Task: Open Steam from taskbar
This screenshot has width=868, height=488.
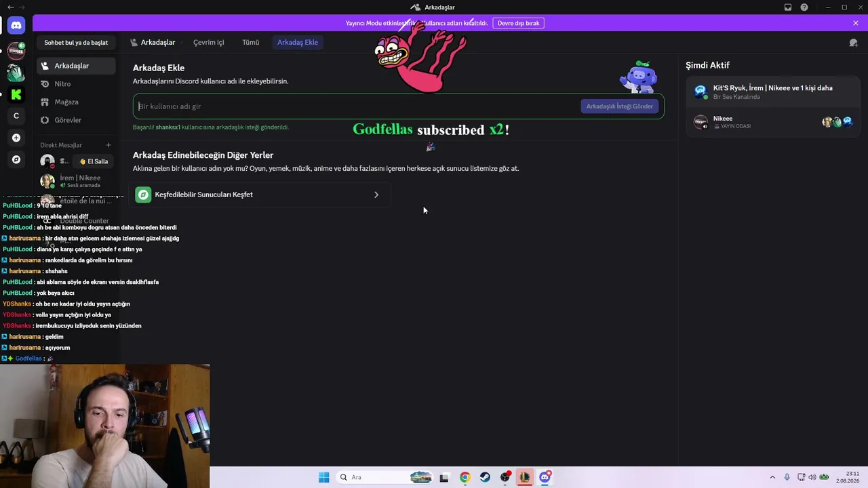Action: [485, 477]
